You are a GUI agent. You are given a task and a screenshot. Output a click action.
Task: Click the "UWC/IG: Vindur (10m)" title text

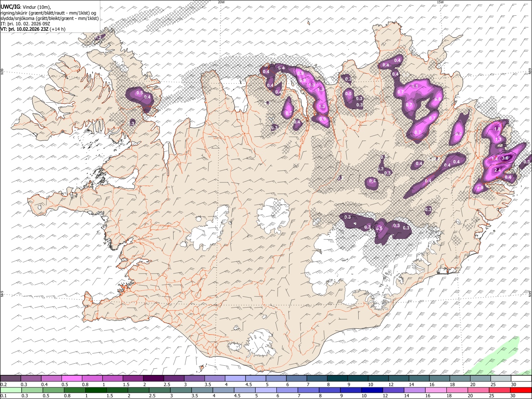click(26, 7)
